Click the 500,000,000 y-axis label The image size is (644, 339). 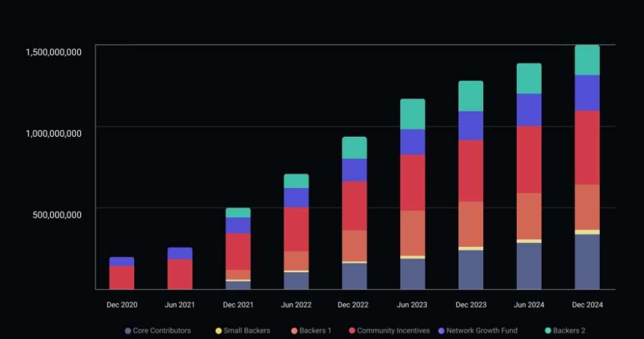tap(57, 215)
